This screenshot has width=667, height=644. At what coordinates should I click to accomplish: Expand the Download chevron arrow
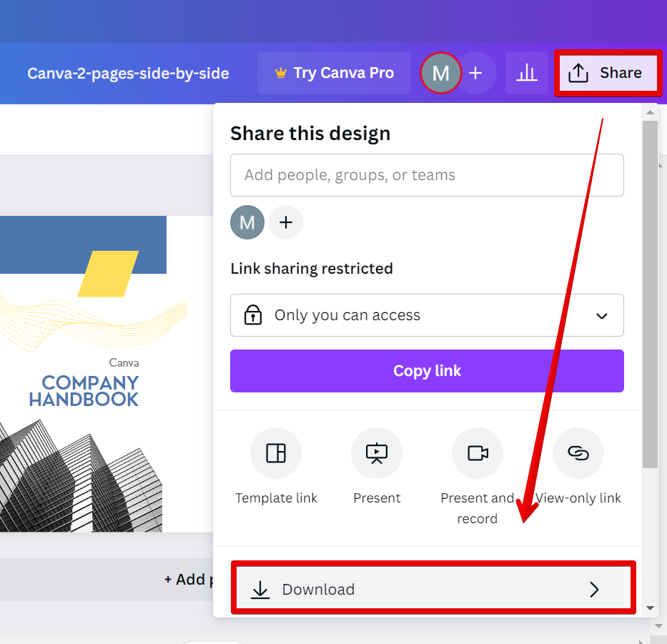pos(594,589)
